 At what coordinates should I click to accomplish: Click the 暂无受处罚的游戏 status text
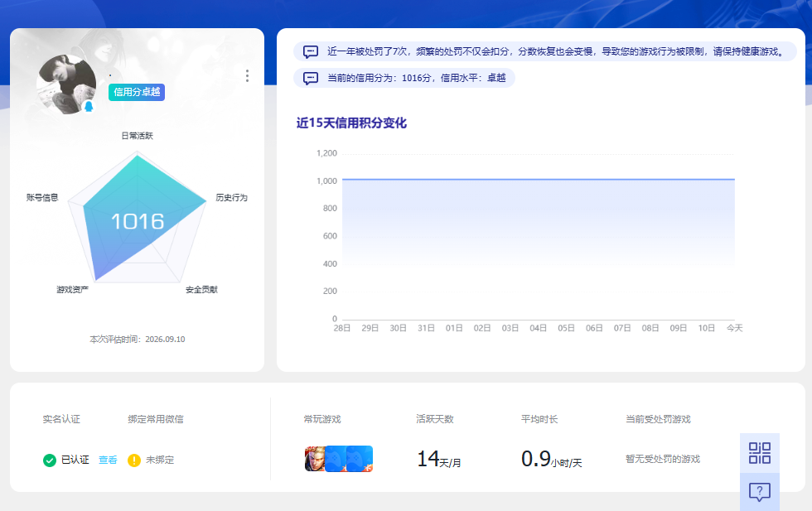pos(663,459)
